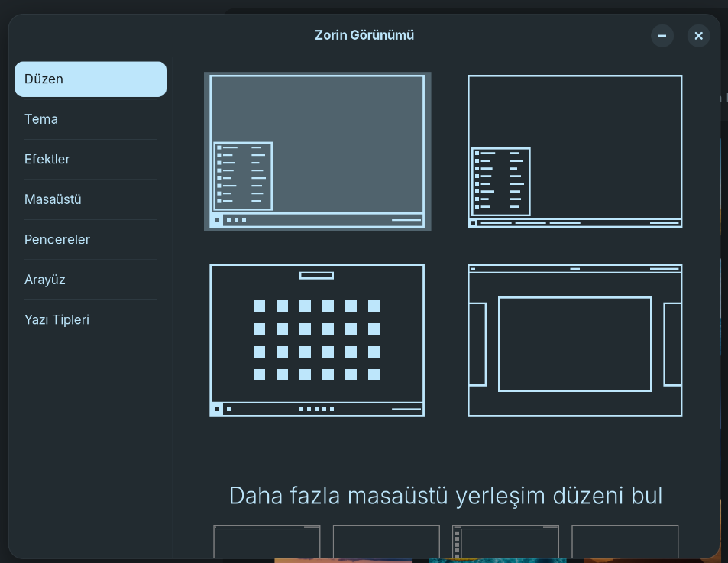Choose the classic layout with taskbar window labels
This screenshot has width=728, height=563.
coord(574,151)
